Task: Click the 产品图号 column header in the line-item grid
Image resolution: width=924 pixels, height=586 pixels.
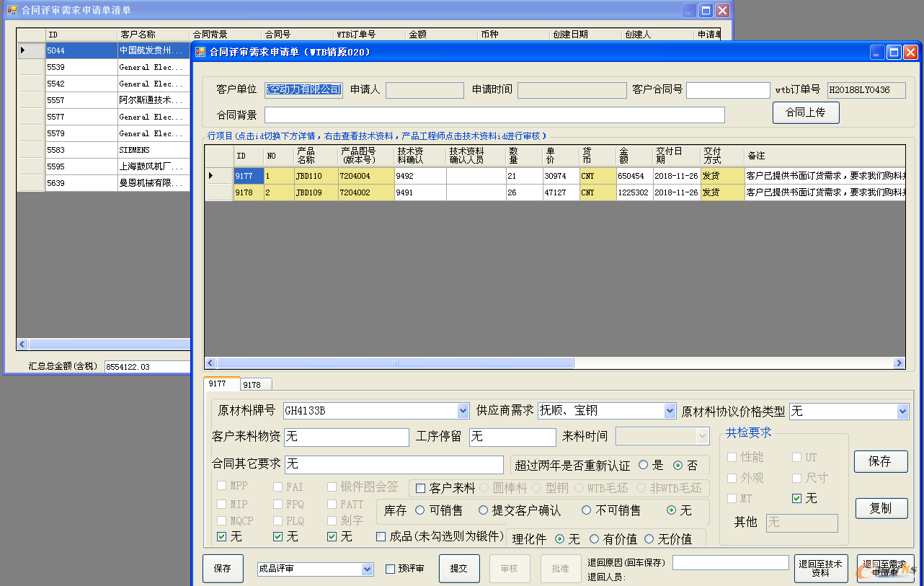Action: point(366,156)
